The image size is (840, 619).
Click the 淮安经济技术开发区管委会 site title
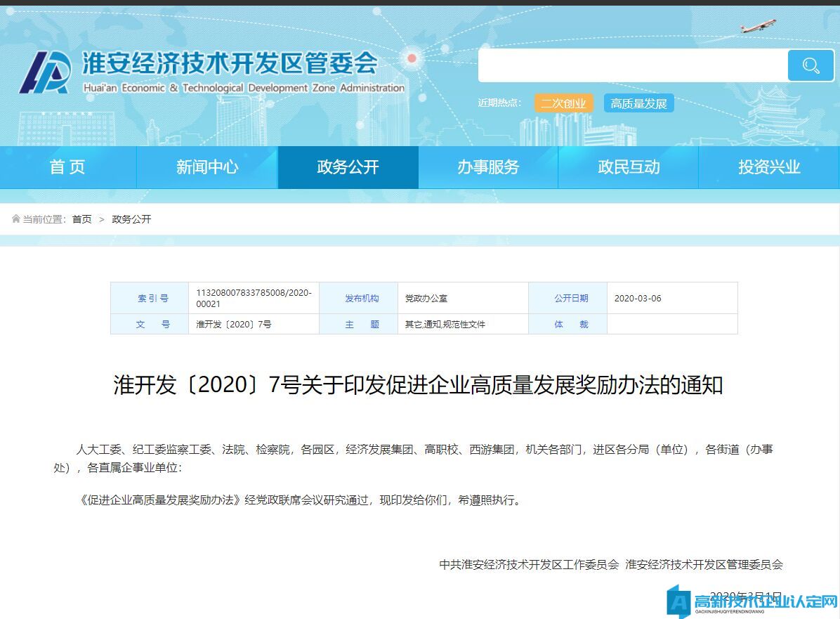click(230, 65)
